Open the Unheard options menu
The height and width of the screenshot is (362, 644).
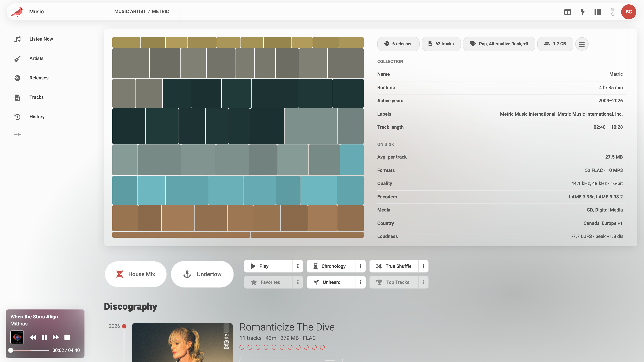point(361,282)
